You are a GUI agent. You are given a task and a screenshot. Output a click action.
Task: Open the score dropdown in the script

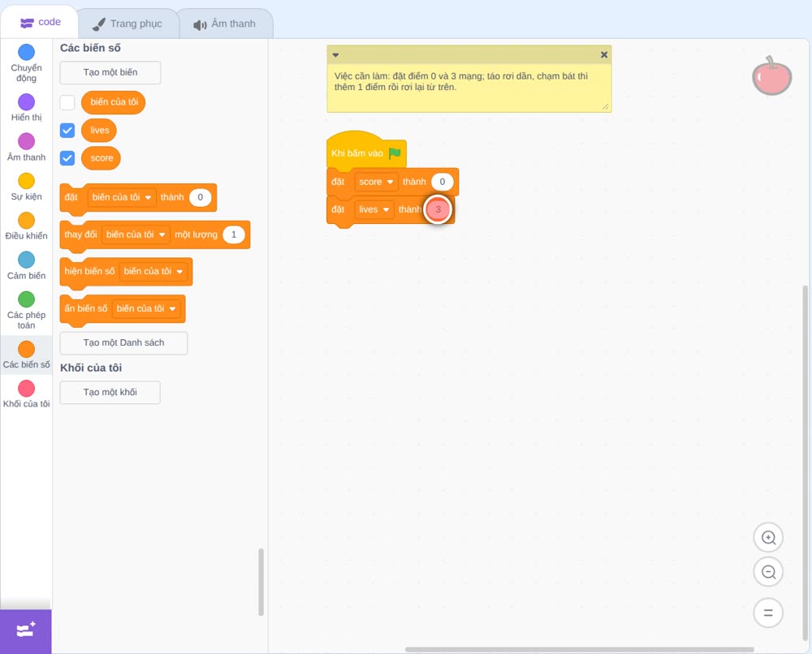377,182
